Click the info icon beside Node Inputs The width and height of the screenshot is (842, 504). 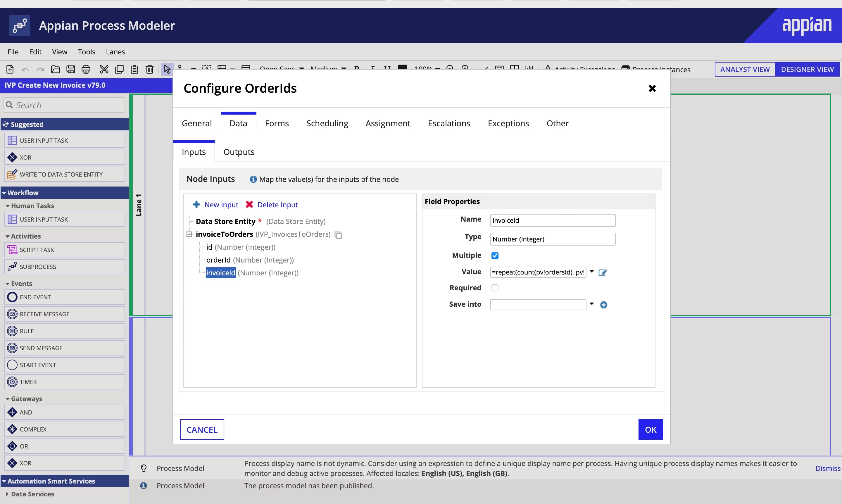[253, 179]
